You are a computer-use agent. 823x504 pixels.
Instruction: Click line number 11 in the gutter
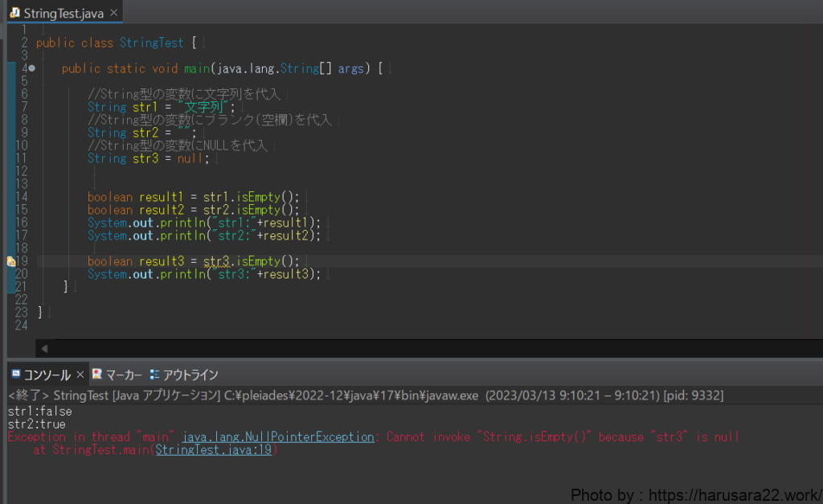pyautogui.click(x=22, y=158)
